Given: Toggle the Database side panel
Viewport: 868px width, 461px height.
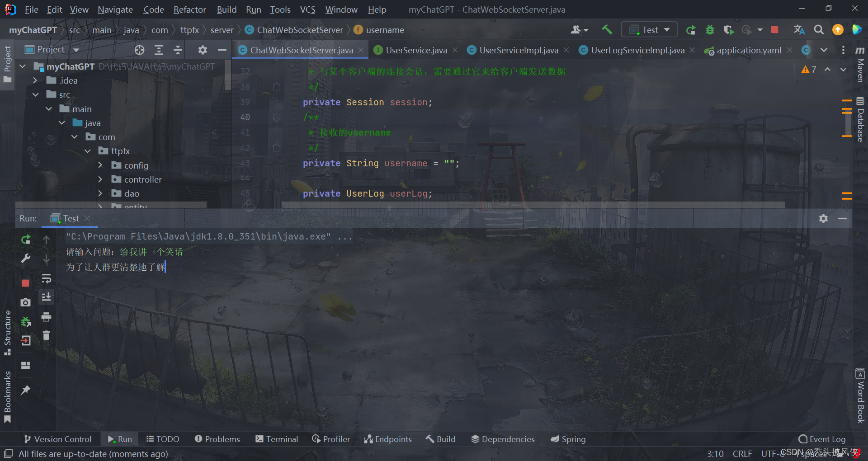Looking at the screenshot, I should point(860,119).
